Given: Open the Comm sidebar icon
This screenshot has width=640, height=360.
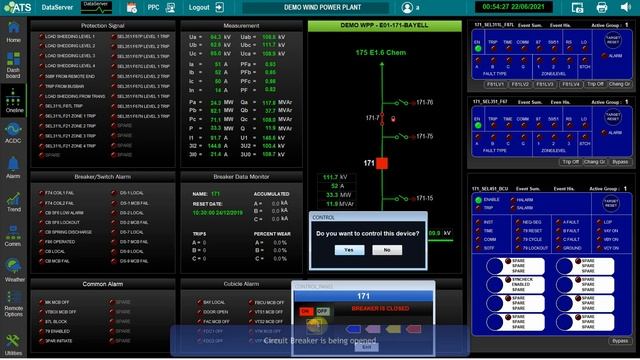Looking at the screenshot, I should point(13,236).
